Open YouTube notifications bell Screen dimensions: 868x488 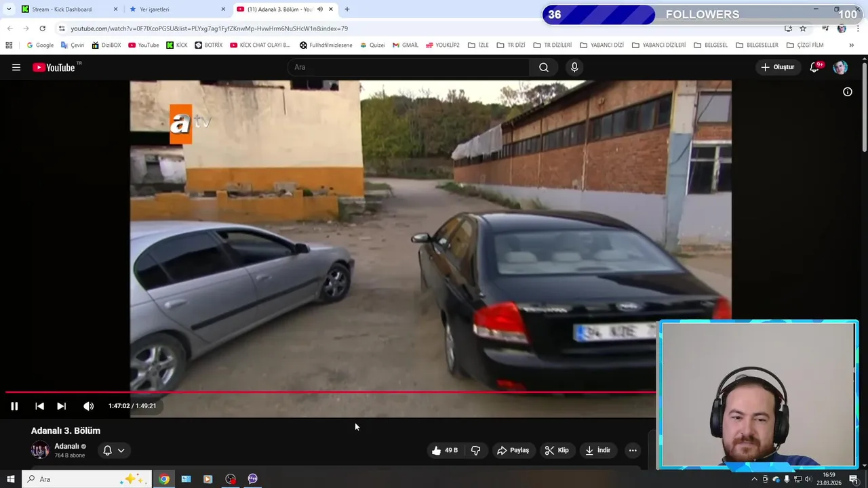pyautogui.click(x=815, y=67)
